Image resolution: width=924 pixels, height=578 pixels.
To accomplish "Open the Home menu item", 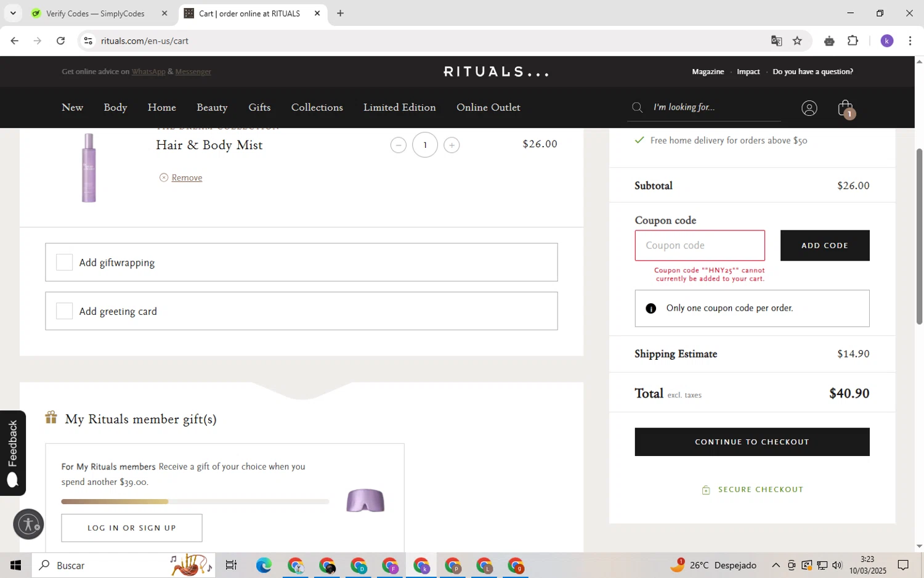I will [x=162, y=107].
